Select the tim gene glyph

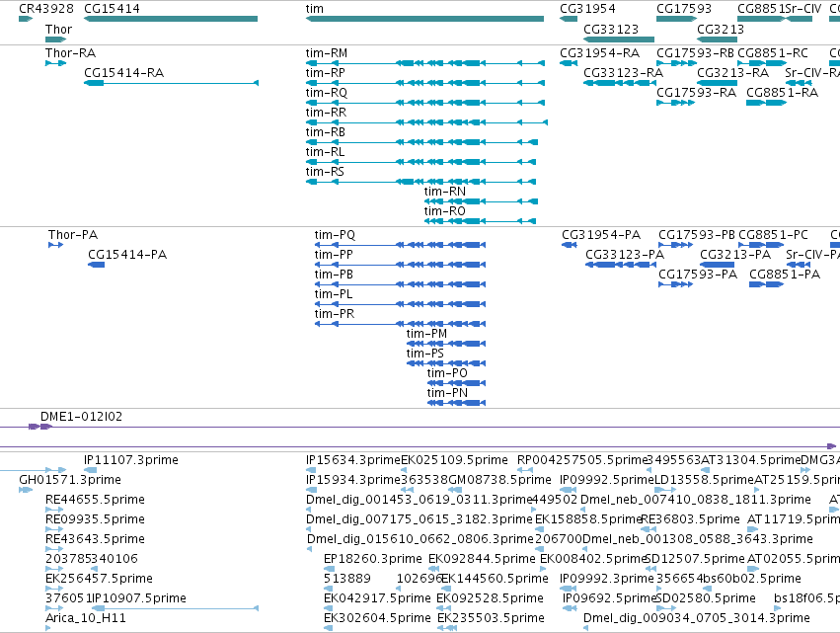point(424,19)
